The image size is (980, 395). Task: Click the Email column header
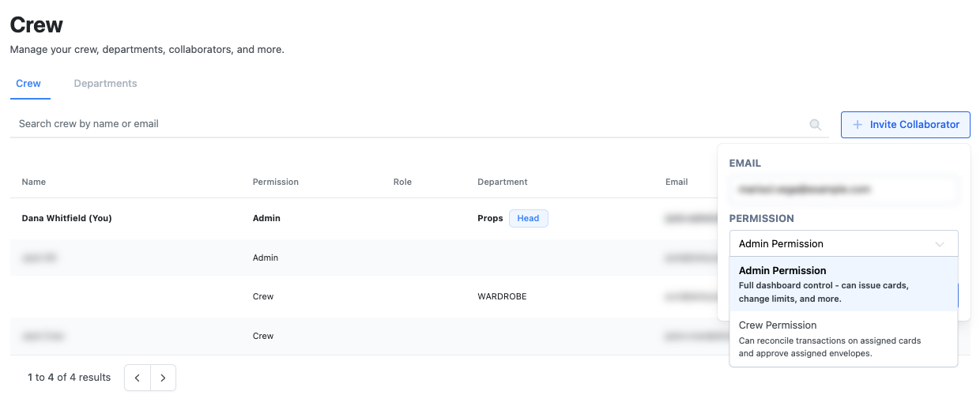click(x=677, y=182)
